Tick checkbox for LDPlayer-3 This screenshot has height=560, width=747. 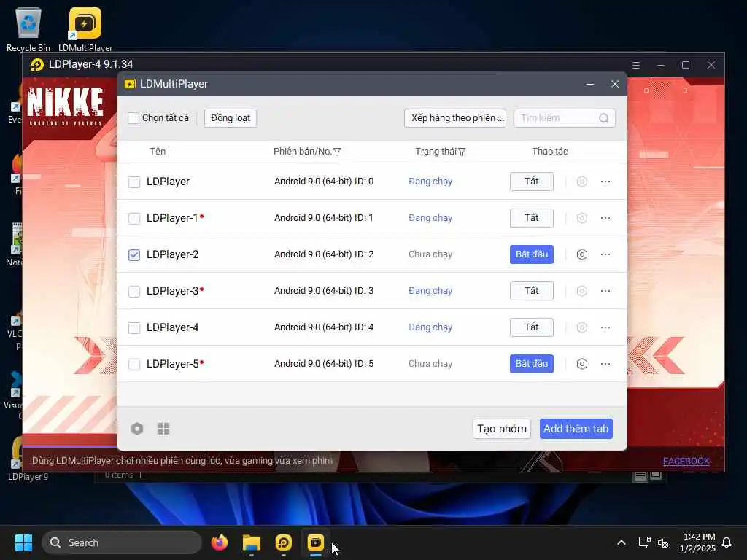[x=134, y=292]
